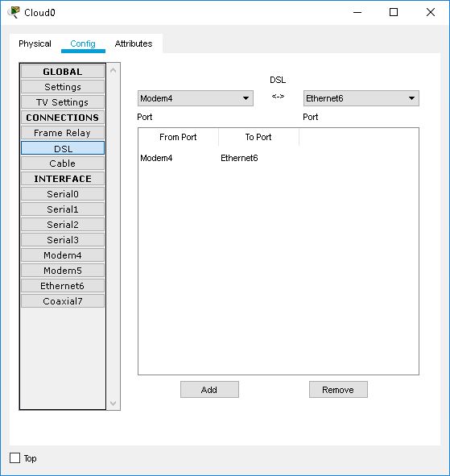This screenshot has height=476, width=450.
Task: Switch to the Attributes tab
Action: tap(134, 43)
